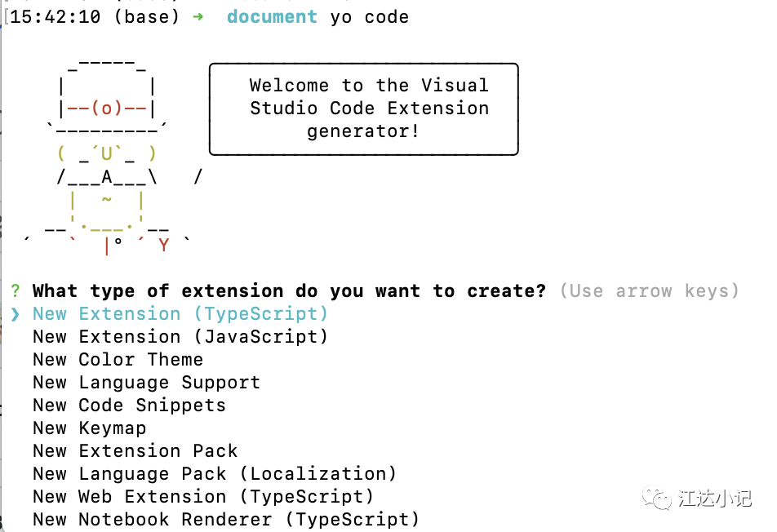Image resolution: width=777 pixels, height=532 pixels.
Task: Click the 'yo code' command text
Action: pos(370,17)
